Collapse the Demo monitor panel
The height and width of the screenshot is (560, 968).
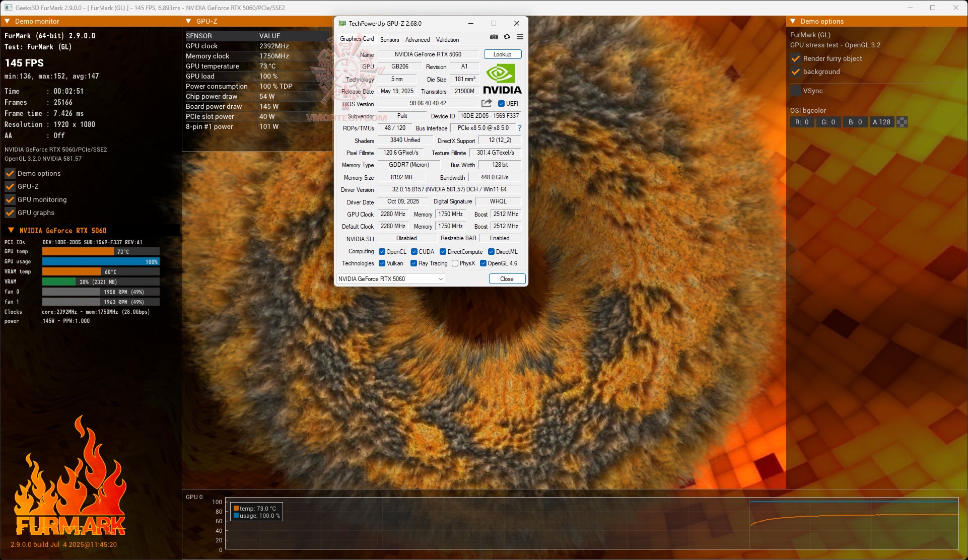tap(8, 21)
